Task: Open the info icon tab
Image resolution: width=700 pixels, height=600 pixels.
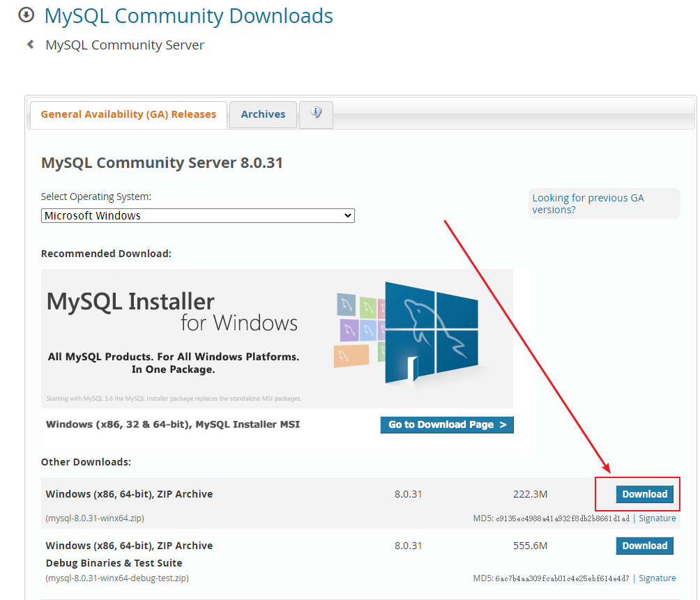Action: tap(316, 114)
